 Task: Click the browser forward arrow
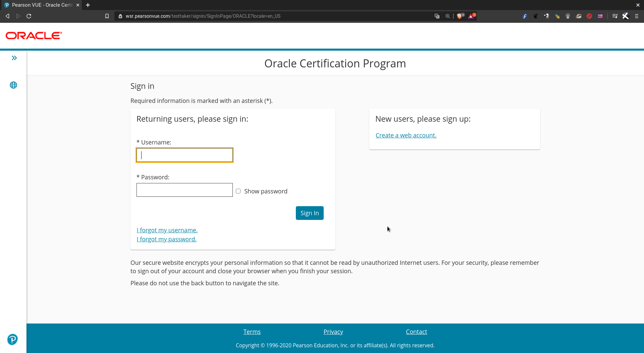coord(18,16)
